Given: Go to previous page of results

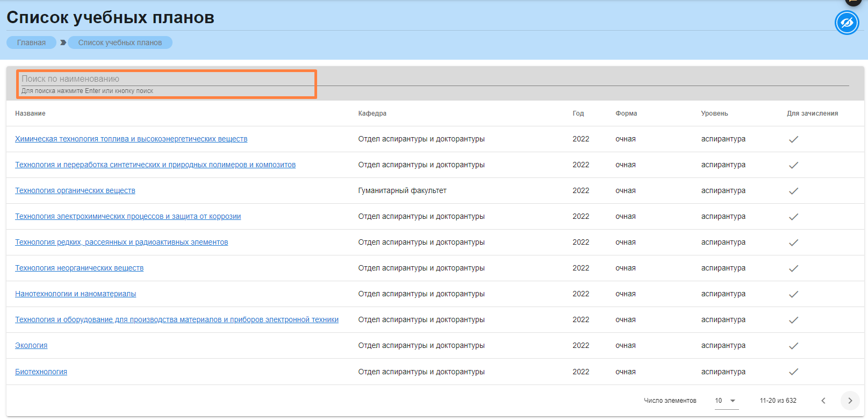Looking at the screenshot, I should (x=823, y=401).
